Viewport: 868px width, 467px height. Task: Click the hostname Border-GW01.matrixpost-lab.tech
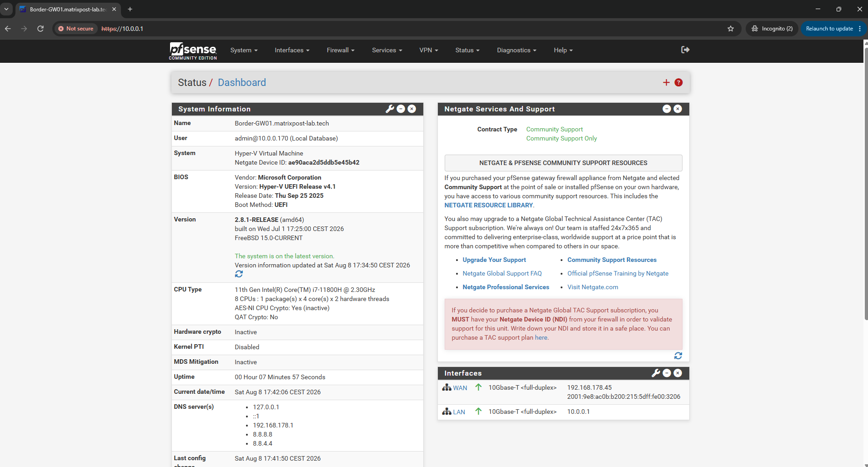tap(282, 123)
